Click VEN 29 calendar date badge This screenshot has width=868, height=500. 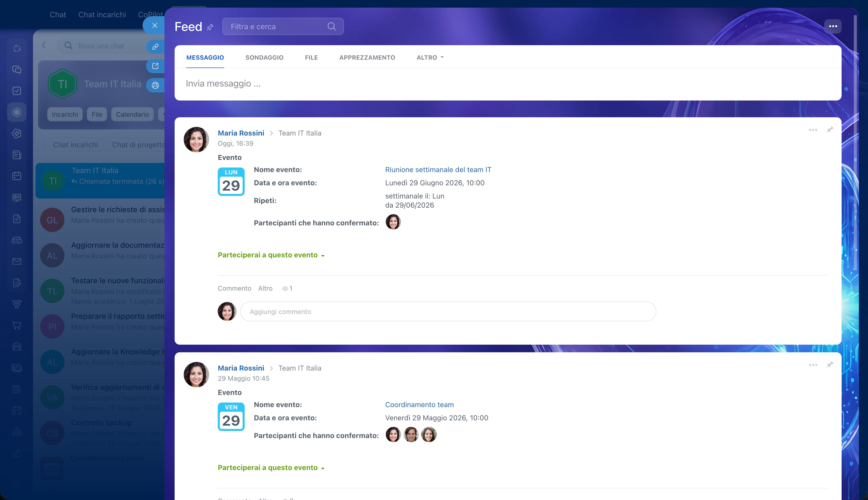pyautogui.click(x=231, y=416)
